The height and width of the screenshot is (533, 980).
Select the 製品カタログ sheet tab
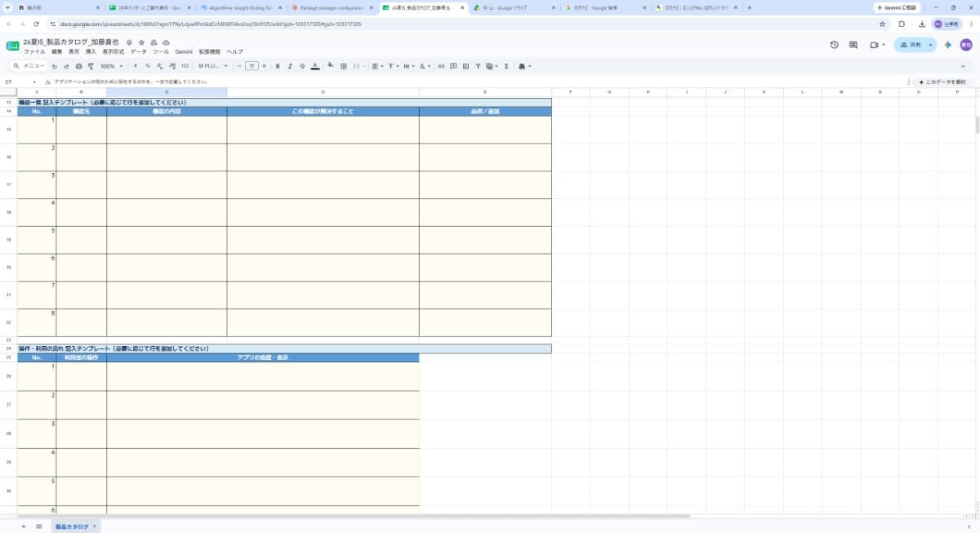(74, 526)
